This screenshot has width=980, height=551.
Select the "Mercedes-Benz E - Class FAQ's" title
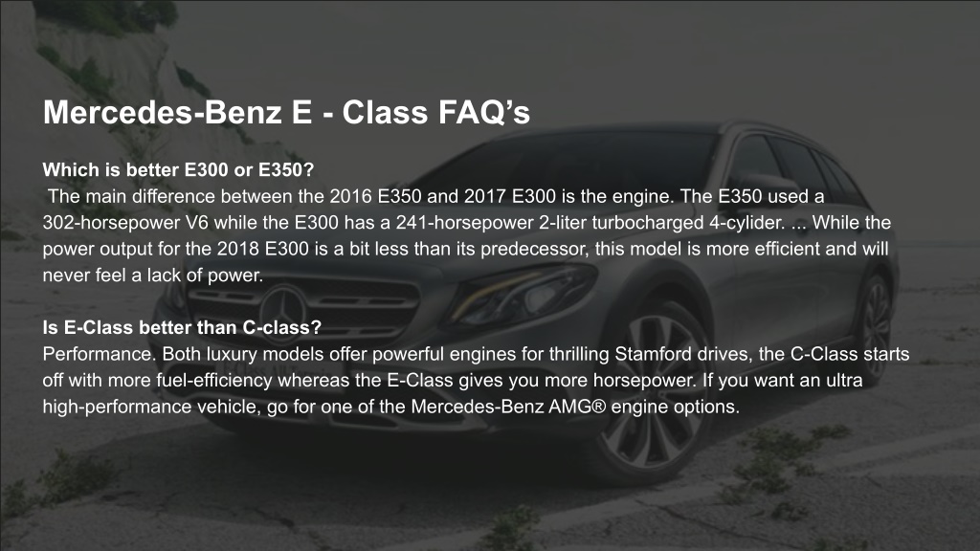click(x=286, y=113)
